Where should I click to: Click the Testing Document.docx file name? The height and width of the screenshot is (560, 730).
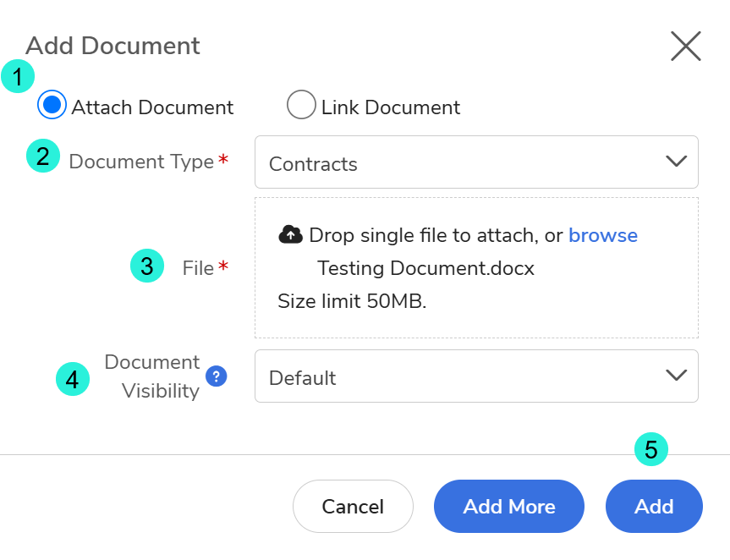tap(425, 268)
